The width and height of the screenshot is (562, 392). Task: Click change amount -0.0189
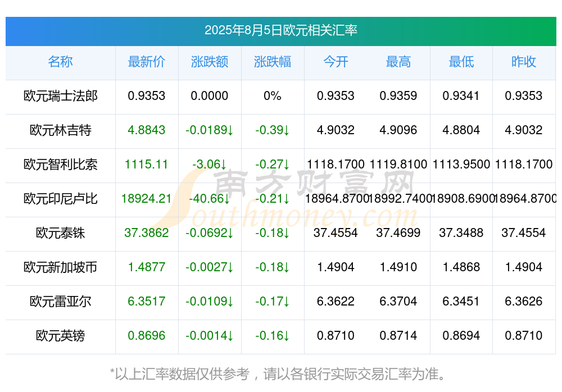click(209, 130)
